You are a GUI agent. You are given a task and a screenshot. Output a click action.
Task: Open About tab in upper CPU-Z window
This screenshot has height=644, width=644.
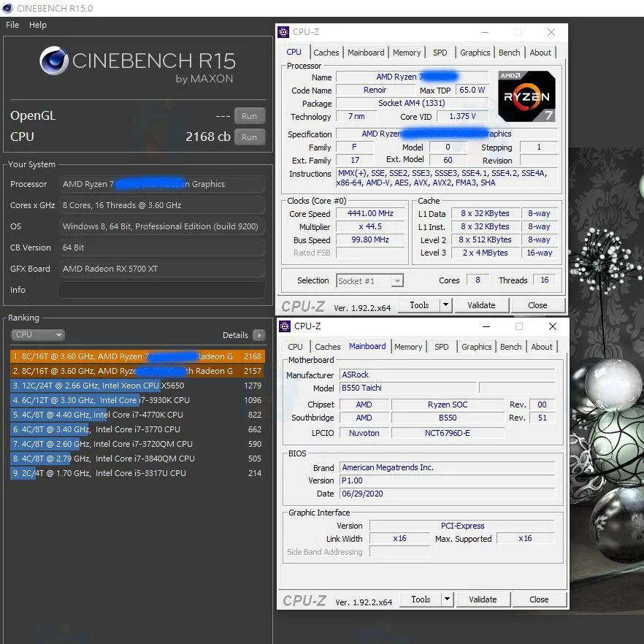pos(540,53)
